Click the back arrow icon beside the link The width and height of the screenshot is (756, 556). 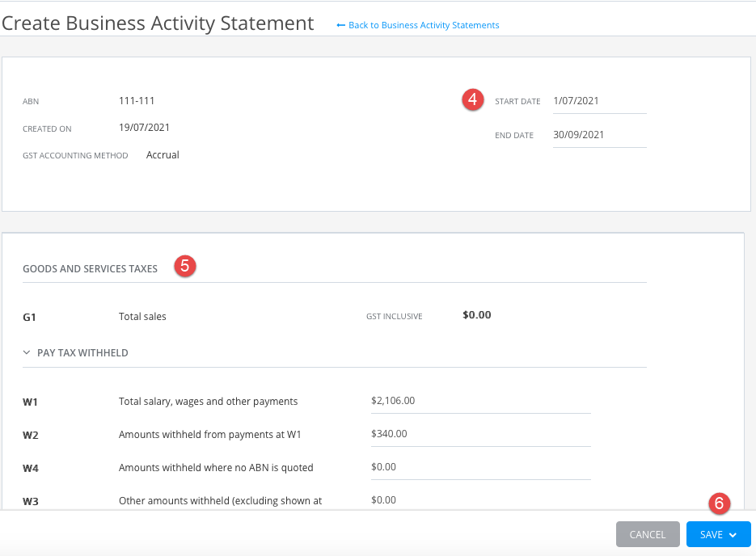point(340,26)
